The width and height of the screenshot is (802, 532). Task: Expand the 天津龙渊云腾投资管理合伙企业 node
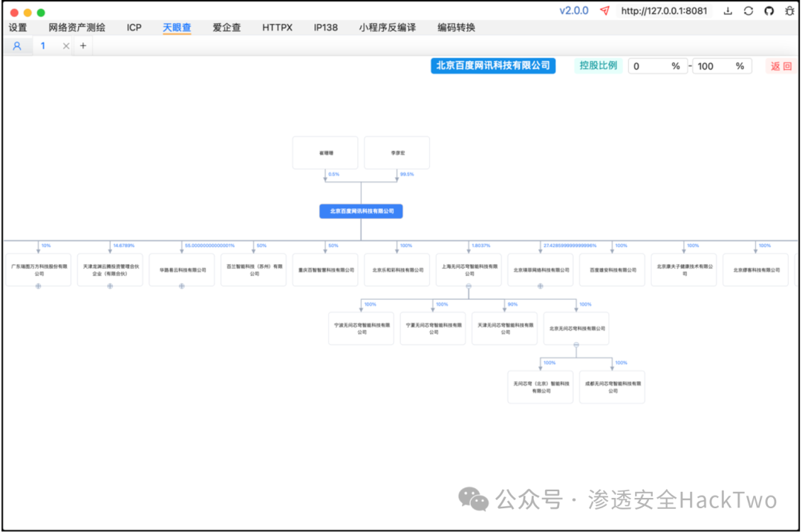110,286
